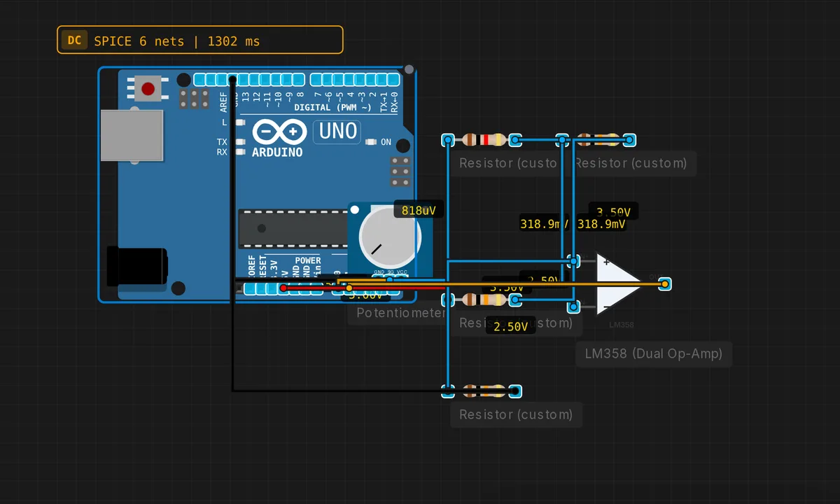
Task: Click the RX←0 pin on Arduino header
Action: click(x=393, y=80)
